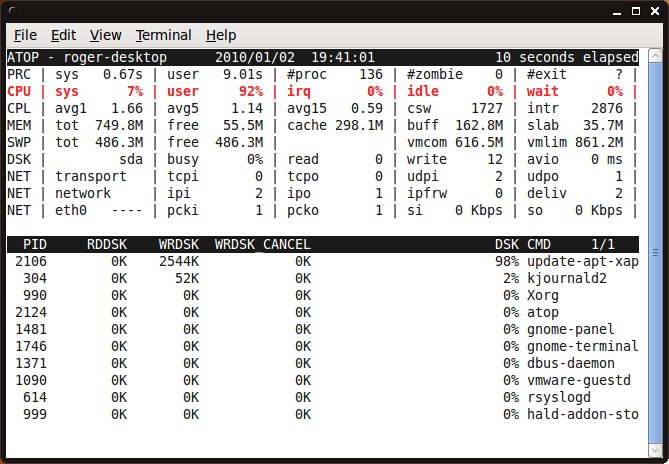This screenshot has width=669, height=464.
Task: Select the update-apt-xap process name
Action: pyautogui.click(x=582, y=261)
